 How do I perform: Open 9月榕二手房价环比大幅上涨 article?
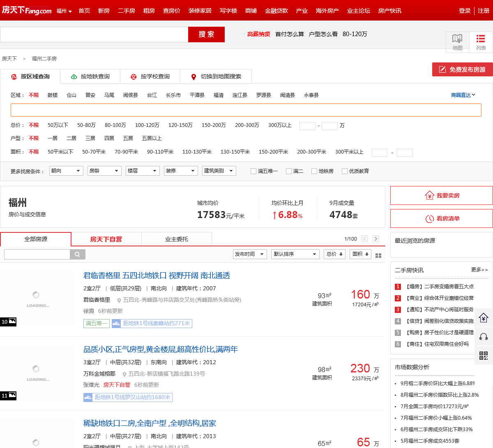438,384
